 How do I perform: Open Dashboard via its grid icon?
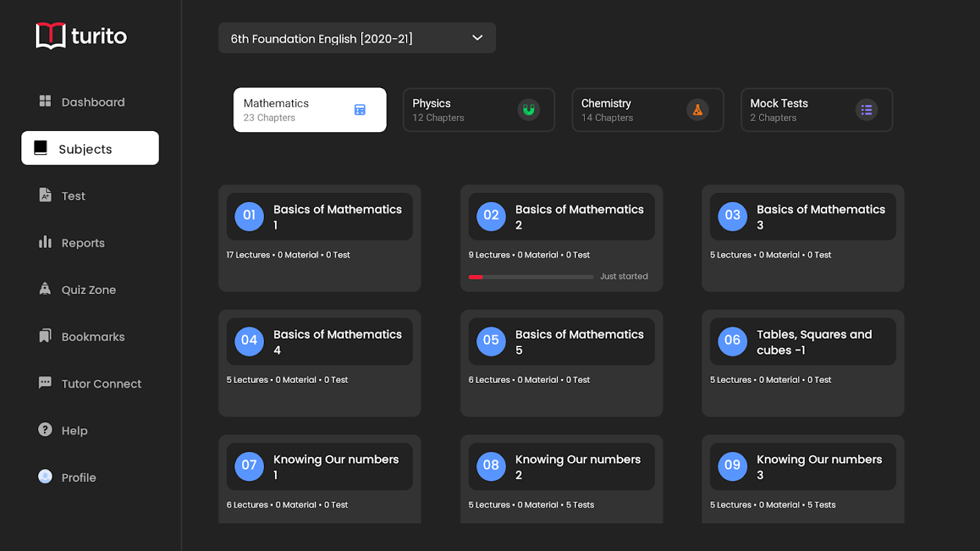[x=45, y=101]
